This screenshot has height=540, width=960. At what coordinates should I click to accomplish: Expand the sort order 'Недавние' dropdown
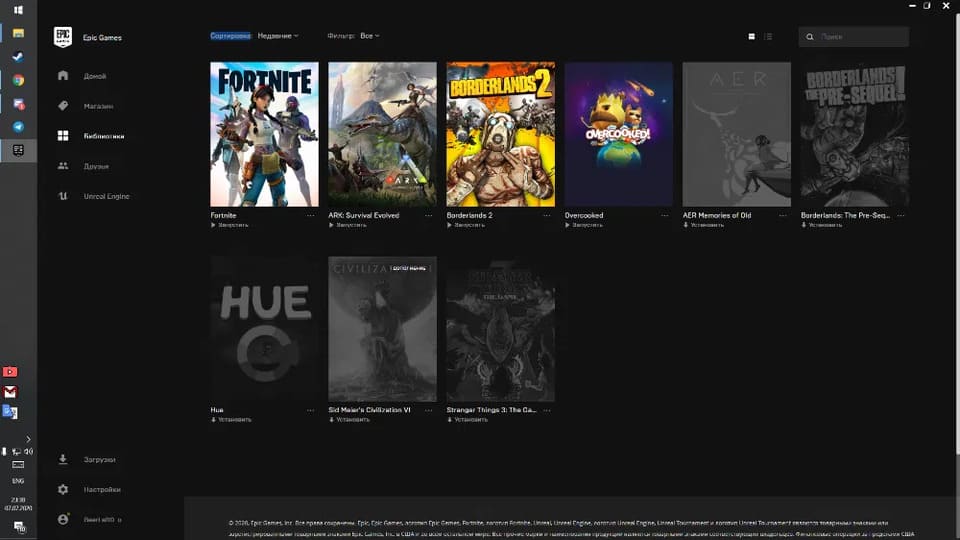pos(278,36)
